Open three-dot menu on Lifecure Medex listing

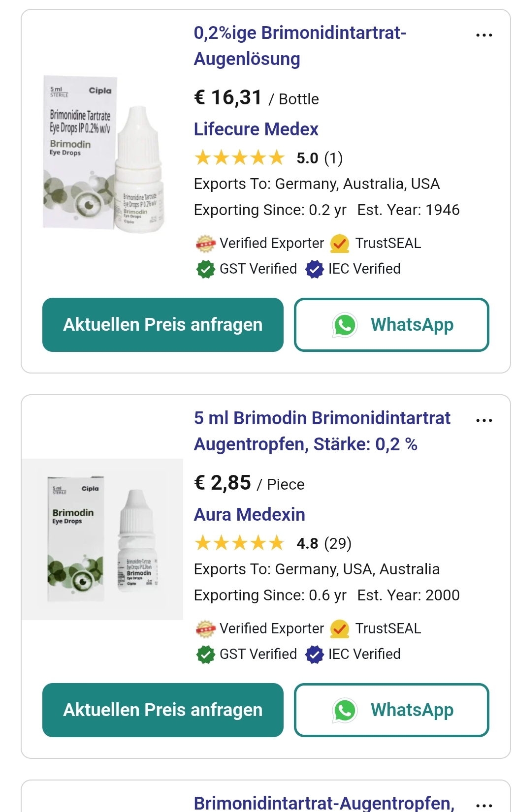point(484,35)
